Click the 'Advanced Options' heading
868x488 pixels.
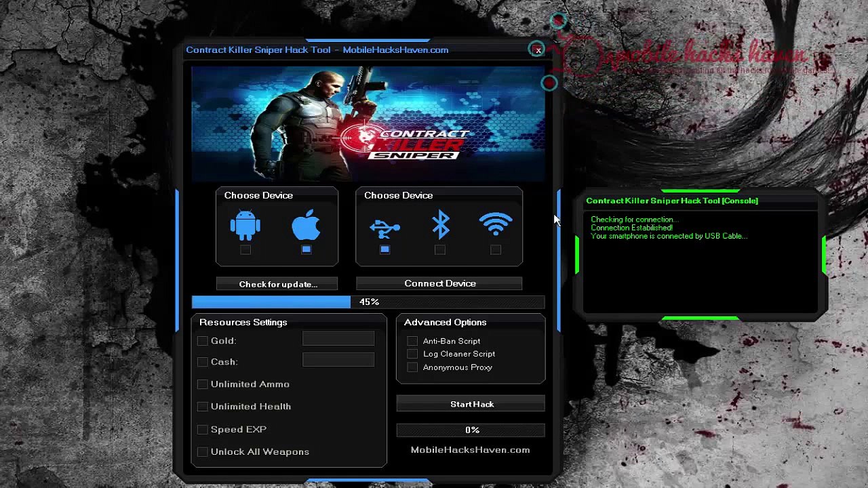pyautogui.click(x=445, y=322)
